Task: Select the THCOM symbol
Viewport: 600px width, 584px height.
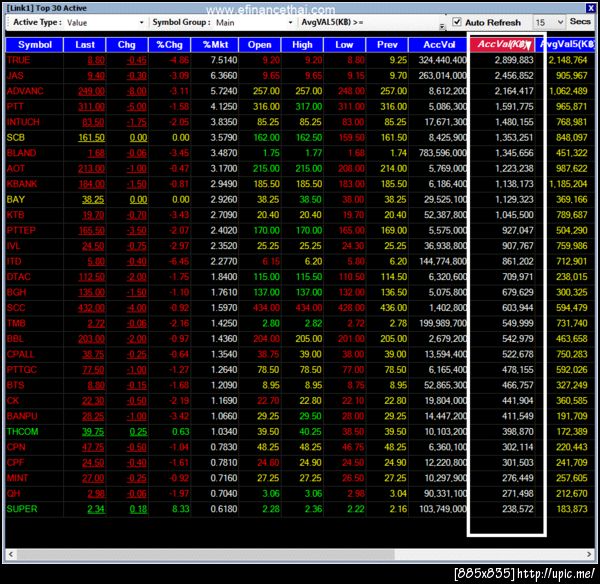Action: click(x=23, y=432)
